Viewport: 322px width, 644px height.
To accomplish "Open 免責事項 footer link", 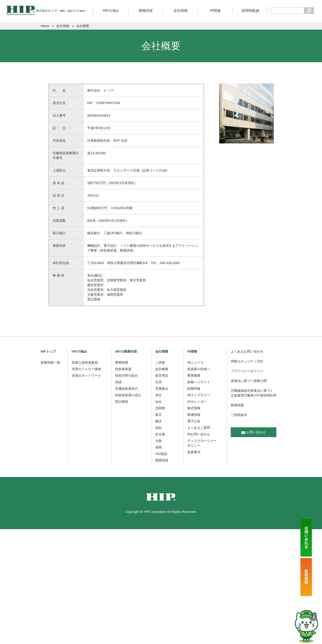I will pyautogui.click(x=194, y=452).
